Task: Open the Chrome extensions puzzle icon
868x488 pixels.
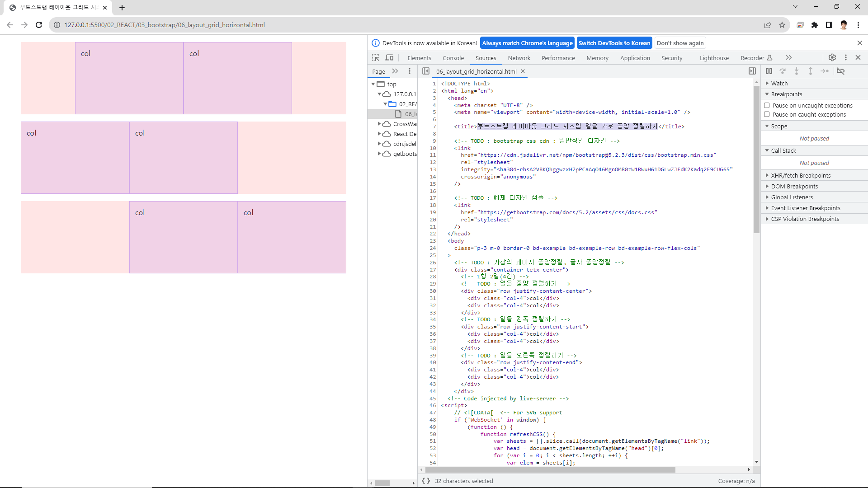Action: pyautogui.click(x=815, y=25)
